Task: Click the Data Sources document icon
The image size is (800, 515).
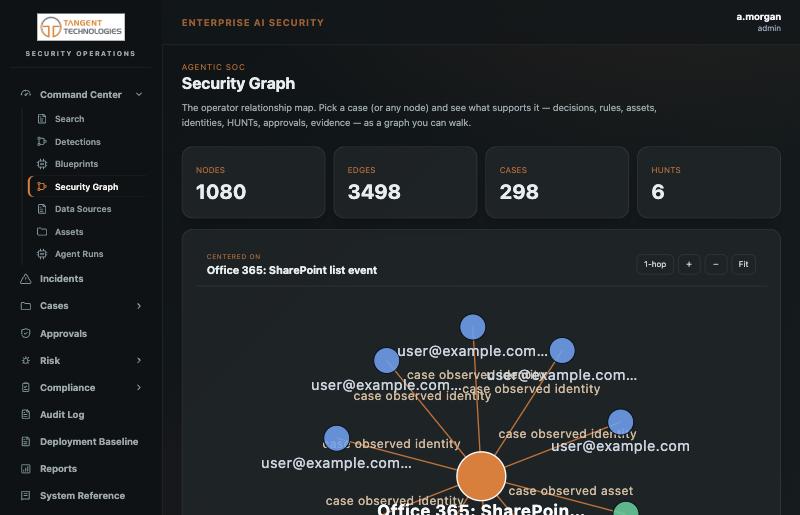Action: (42, 209)
